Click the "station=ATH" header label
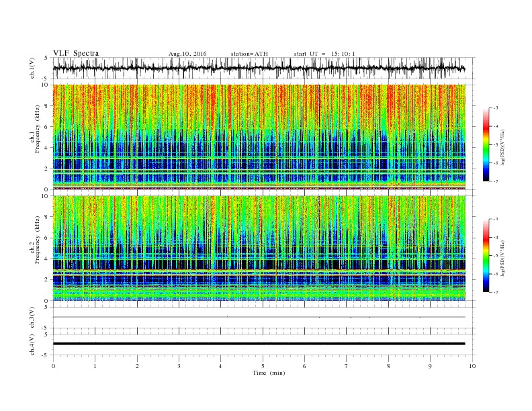Viewport: 532px width, 411px height. pyautogui.click(x=249, y=54)
